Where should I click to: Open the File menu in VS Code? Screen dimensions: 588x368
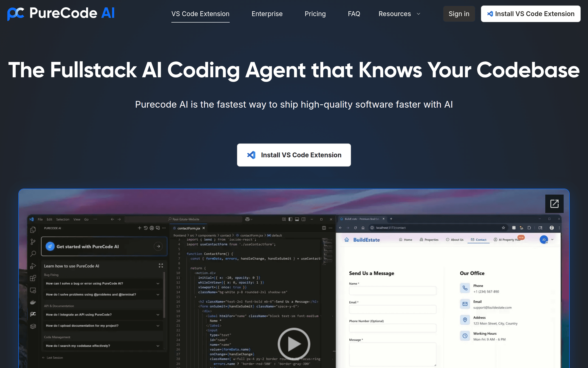40,219
